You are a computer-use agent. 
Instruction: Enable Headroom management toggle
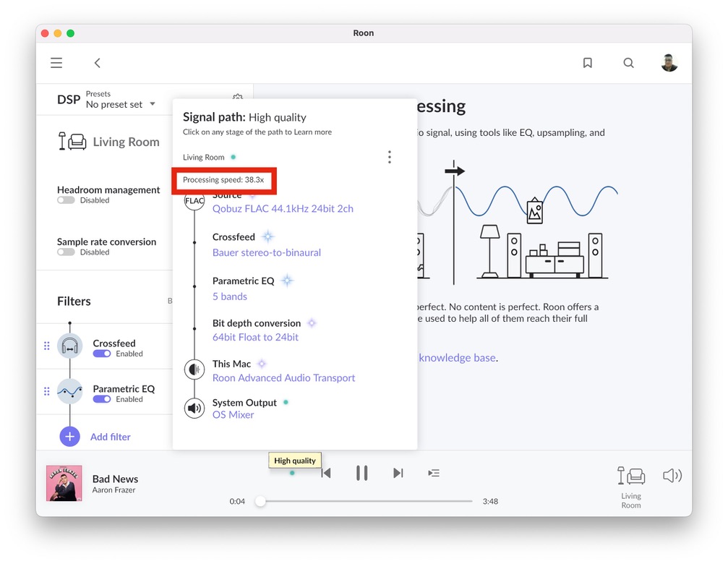click(66, 200)
